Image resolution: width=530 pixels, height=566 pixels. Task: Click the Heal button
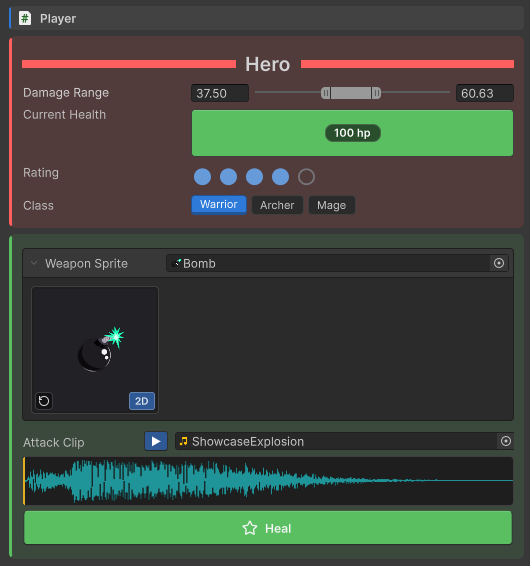268,528
